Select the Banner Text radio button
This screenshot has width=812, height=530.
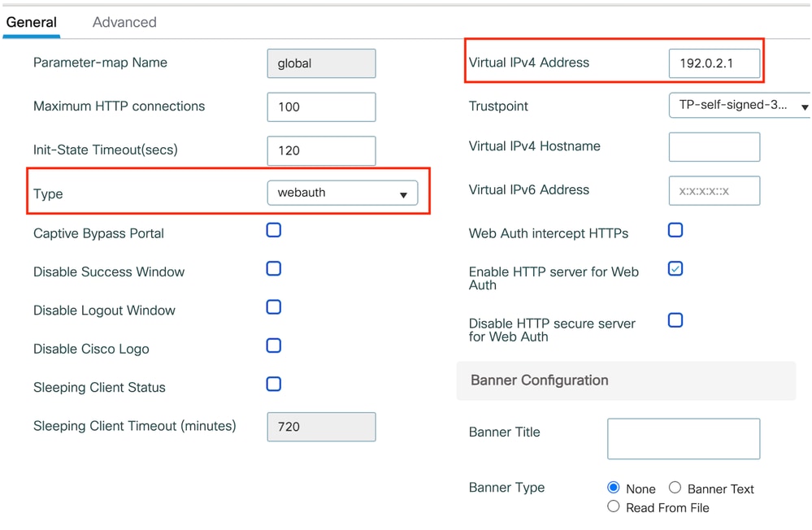675,488
